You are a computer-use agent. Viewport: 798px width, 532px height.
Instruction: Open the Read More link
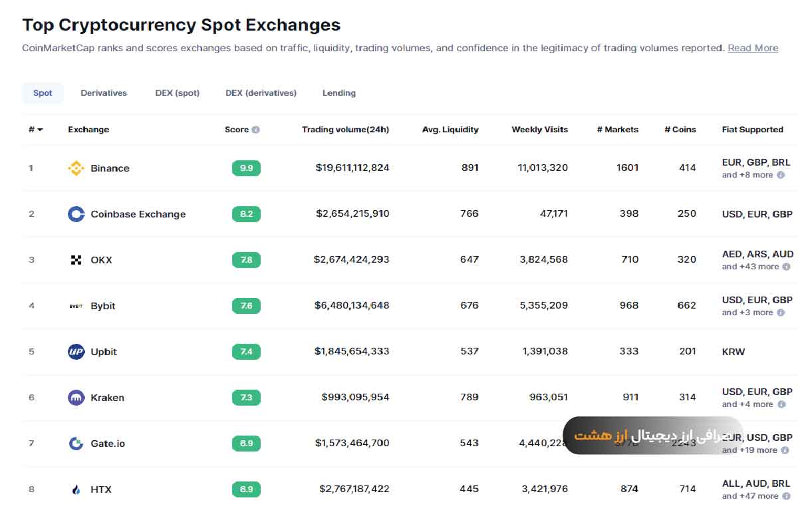(x=753, y=48)
